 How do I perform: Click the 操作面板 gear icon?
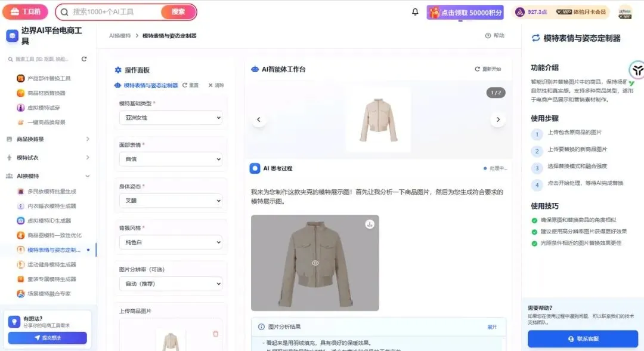[118, 70]
